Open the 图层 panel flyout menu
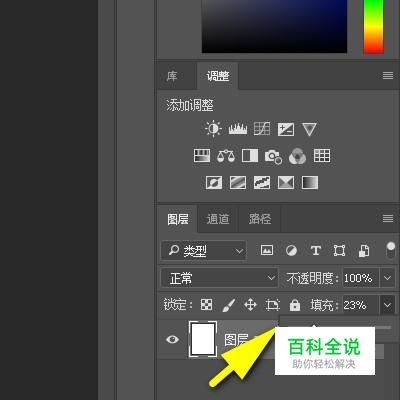The width and height of the screenshot is (400, 400). point(388,219)
